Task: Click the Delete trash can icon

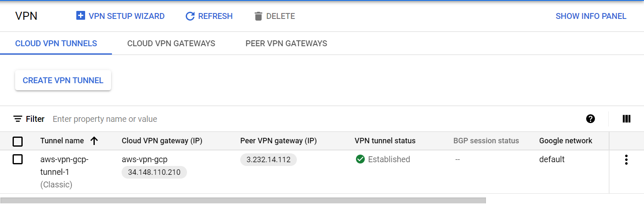Action: click(258, 16)
